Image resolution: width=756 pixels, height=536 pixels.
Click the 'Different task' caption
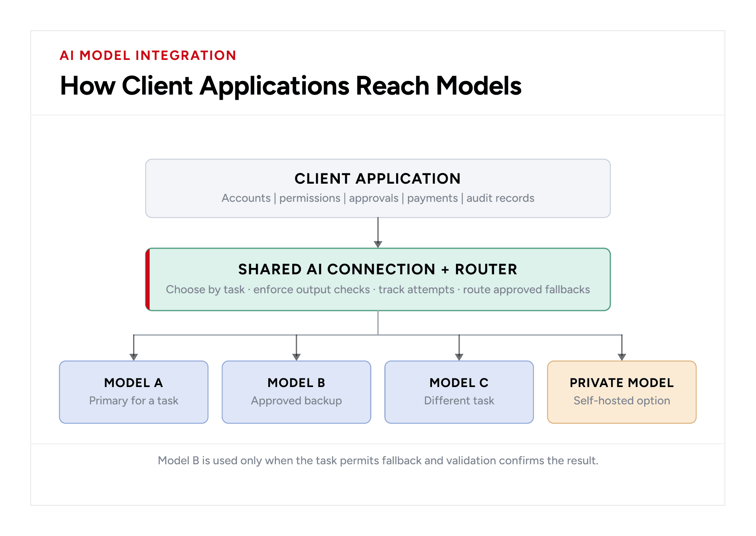click(459, 401)
